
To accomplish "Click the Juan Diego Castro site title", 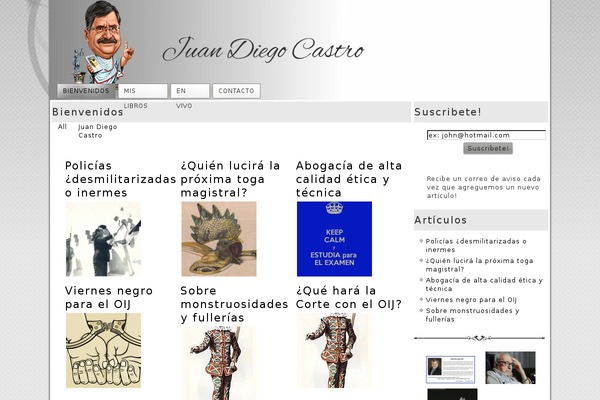I will click(x=263, y=50).
